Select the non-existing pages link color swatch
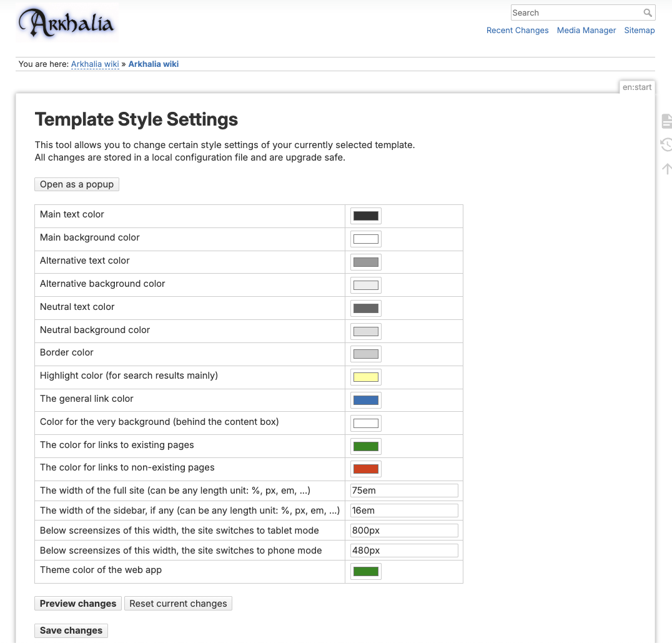672x643 pixels. (365, 469)
